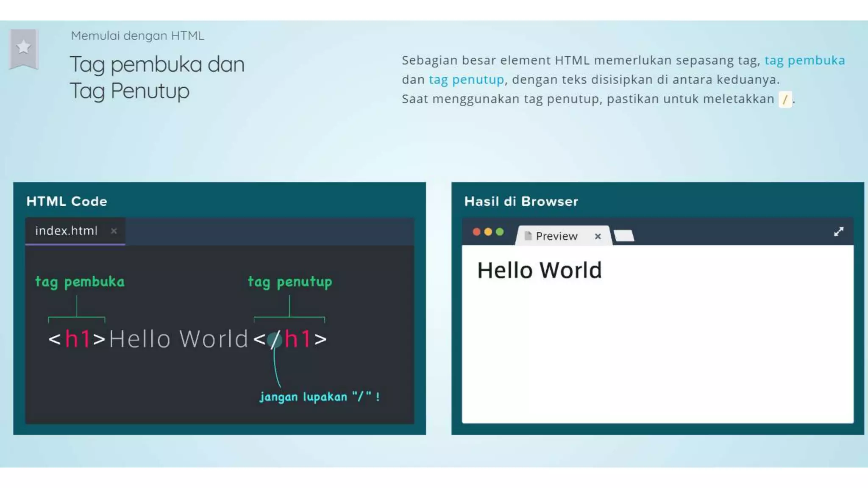Click the green "tag penutup" annotation label
Screen dimensions: 868x488
290,282
